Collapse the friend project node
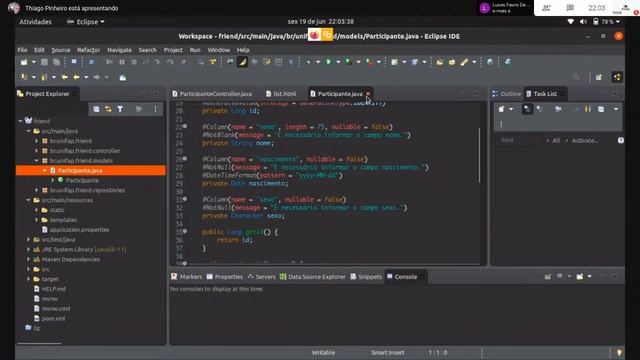Image resolution: width=640 pixels, height=360 pixels. coord(20,121)
